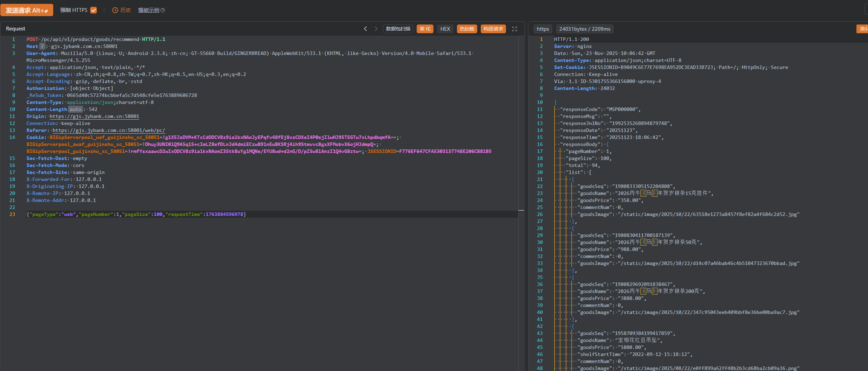The height and width of the screenshot is (371, 868).
Task: Go to previous request with left chevron
Action: point(365,29)
